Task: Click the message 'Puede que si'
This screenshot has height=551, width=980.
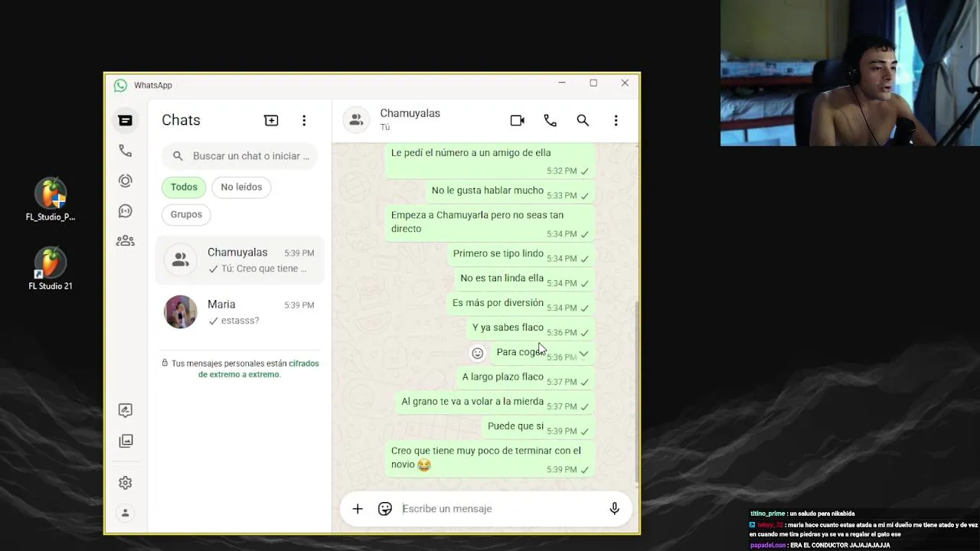Action: pos(538,426)
